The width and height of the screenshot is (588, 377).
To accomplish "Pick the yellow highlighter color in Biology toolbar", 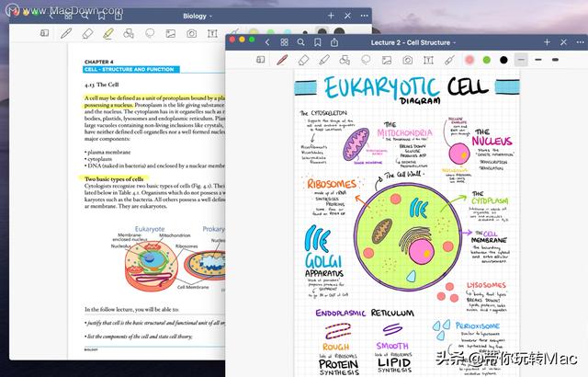I will pyautogui.click(x=254, y=32).
